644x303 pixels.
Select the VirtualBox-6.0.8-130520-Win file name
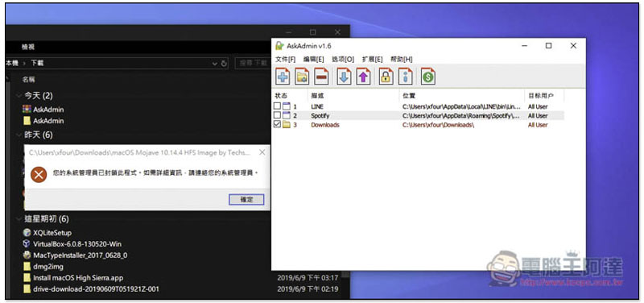click(x=77, y=244)
